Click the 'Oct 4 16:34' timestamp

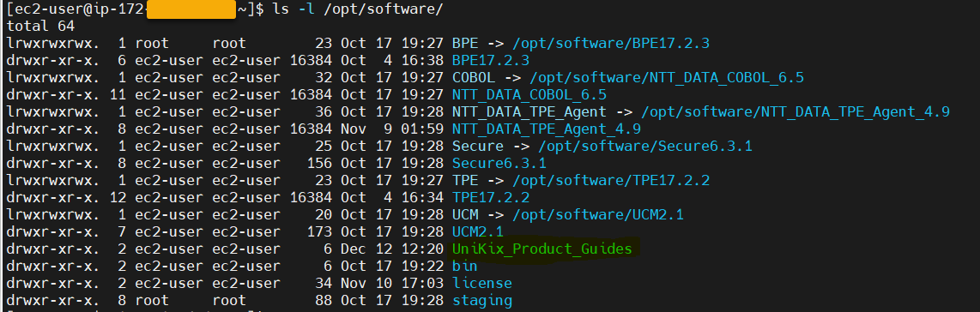(x=392, y=198)
